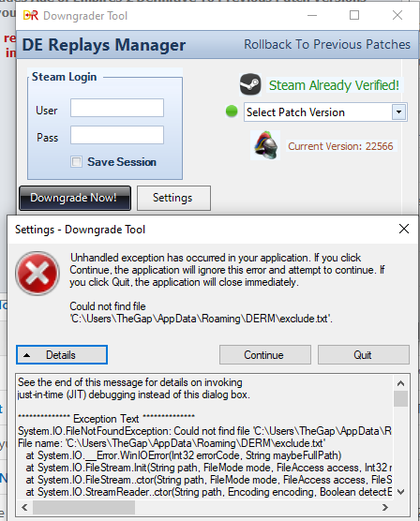The width and height of the screenshot is (420, 521).
Task: Open the Select Patch Version dropdown
Action: (x=325, y=112)
